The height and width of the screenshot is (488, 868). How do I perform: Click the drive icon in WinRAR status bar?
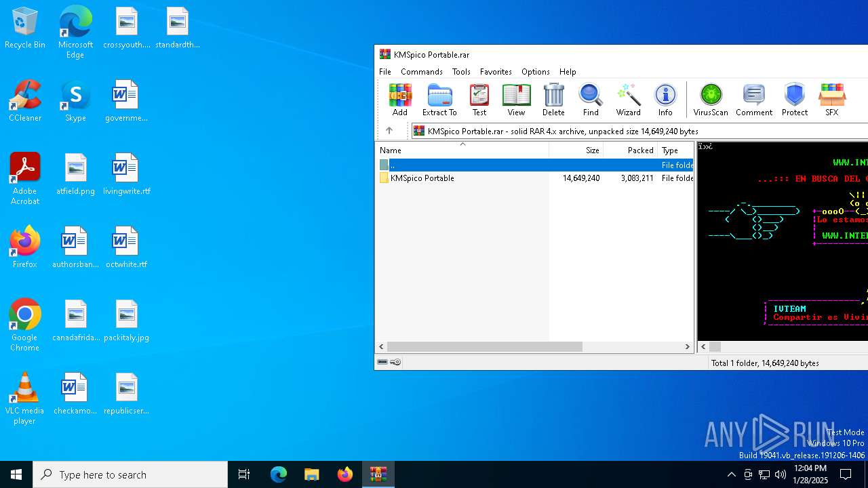click(x=382, y=362)
